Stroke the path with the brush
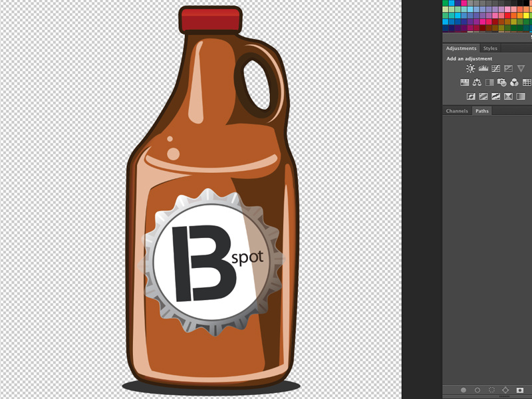Image resolution: width=532 pixels, height=399 pixels. click(x=477, y=390)
